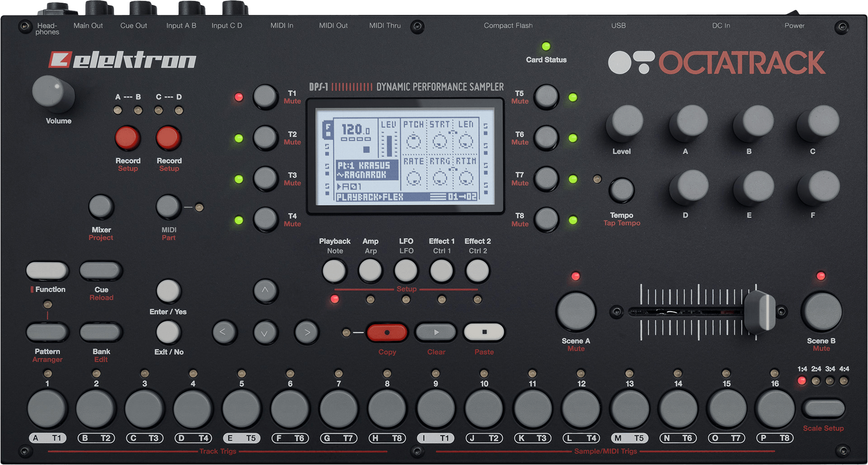This screenshot has height=465, width=868.
Task: Click data entry knob F
Action: [818, 187]
